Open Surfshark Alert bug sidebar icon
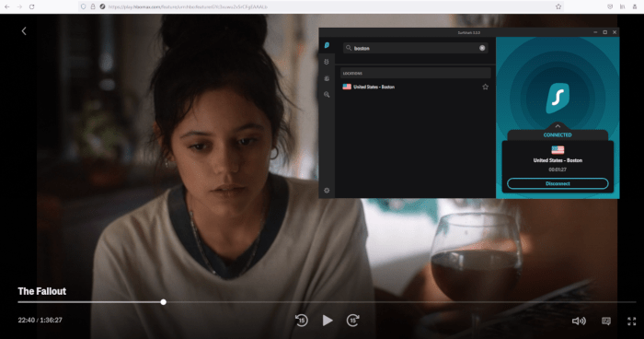The image size is (644, 339). click(x=327, y=78)
